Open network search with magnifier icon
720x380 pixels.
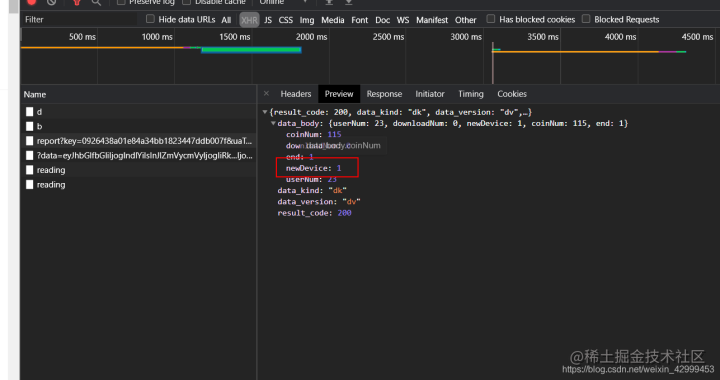pyautogui.click(x=96, y=2)
